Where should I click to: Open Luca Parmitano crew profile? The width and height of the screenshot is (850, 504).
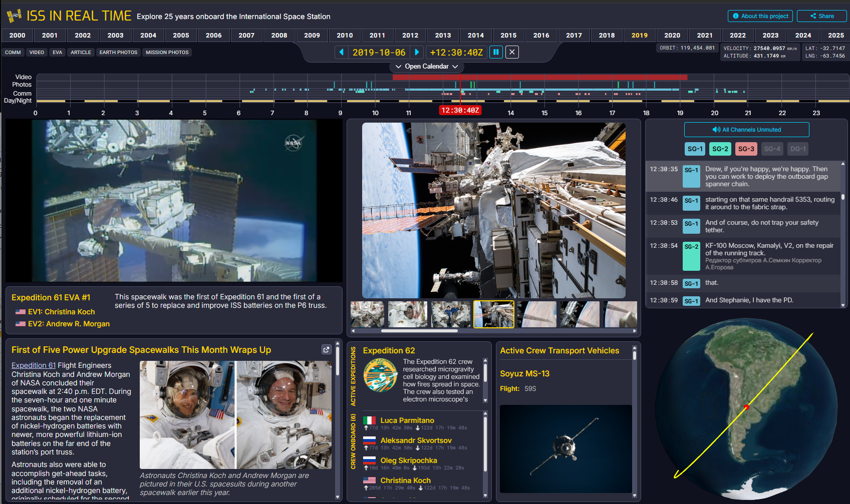point(407,420)
